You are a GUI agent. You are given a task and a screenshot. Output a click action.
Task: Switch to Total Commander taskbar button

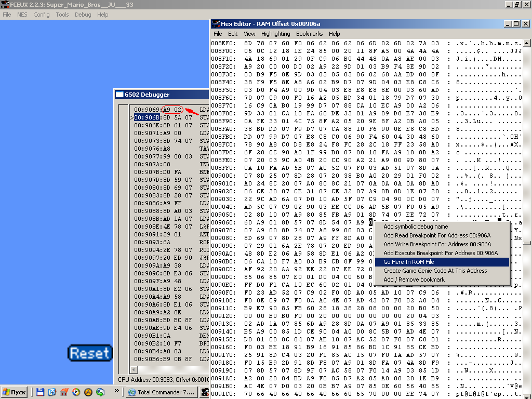[x=162, y=392]
